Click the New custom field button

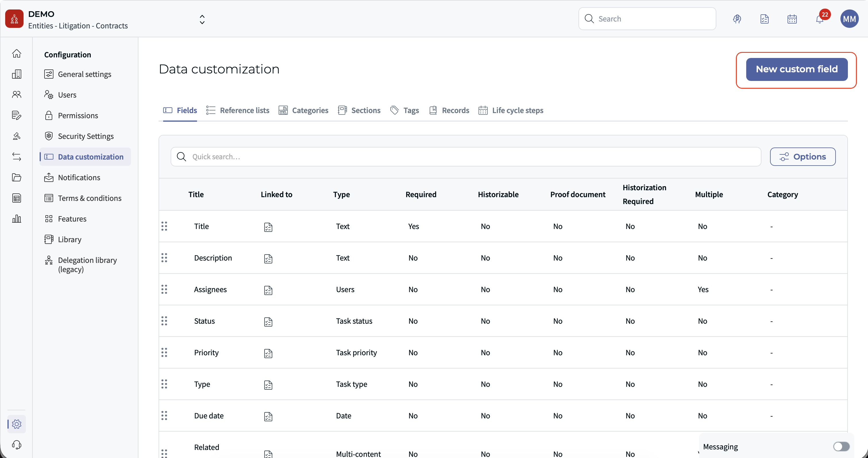pyautogui.click(x=796, y=69)
